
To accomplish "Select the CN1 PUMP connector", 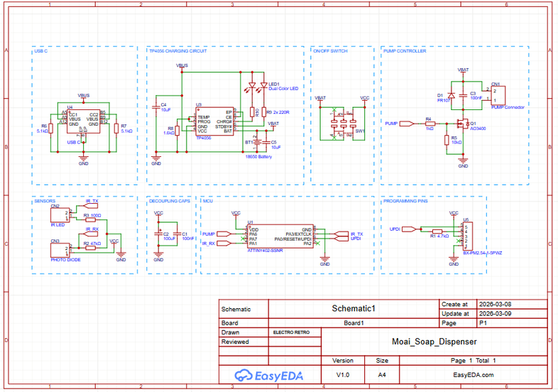I will coord(497,95).
